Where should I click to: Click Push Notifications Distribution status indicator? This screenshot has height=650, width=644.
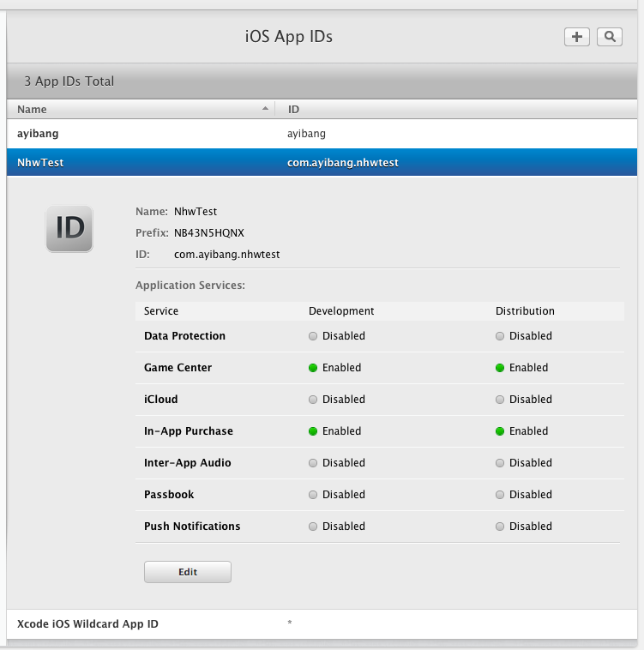pos(500,527)
